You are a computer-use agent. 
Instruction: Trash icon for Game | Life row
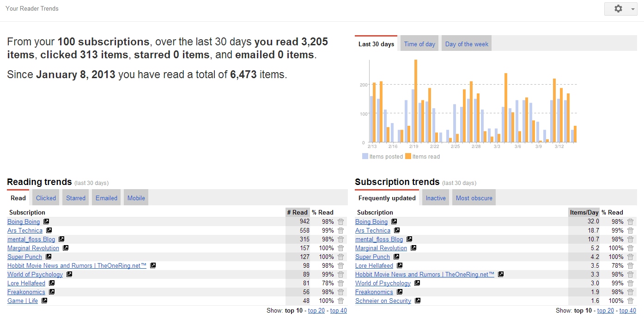tap(340, 301)
